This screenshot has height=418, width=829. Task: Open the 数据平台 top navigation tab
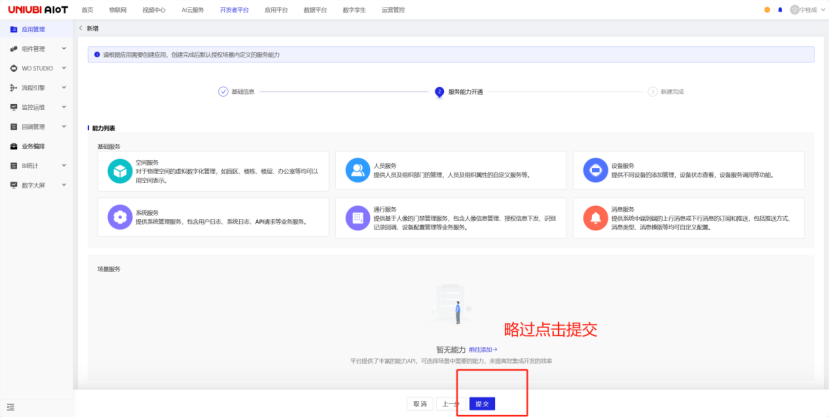point(314,9)
